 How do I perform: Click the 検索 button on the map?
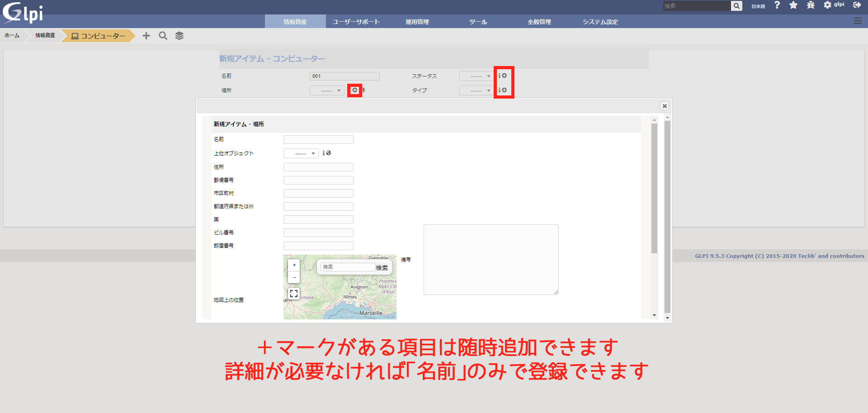[382, 268]
